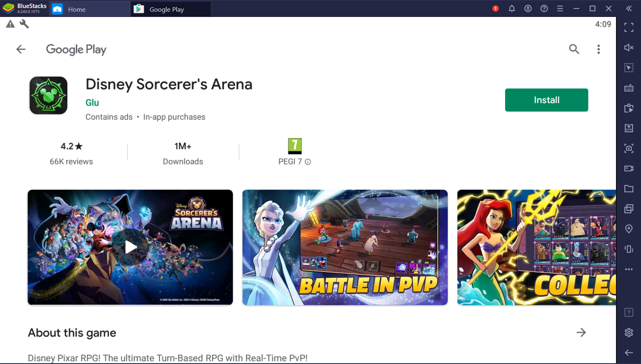
Task: Click the In-app purchases label
Action: pos(174,117)
